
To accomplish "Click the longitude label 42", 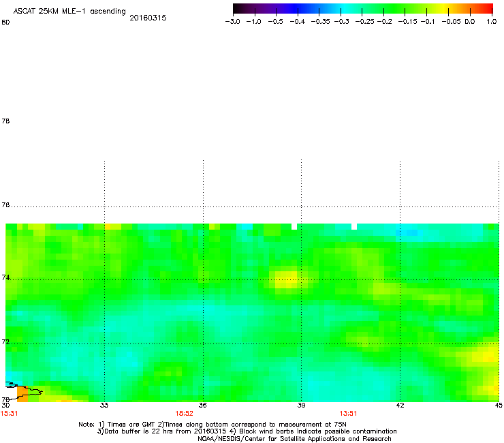I will click(x=400, y=406).
